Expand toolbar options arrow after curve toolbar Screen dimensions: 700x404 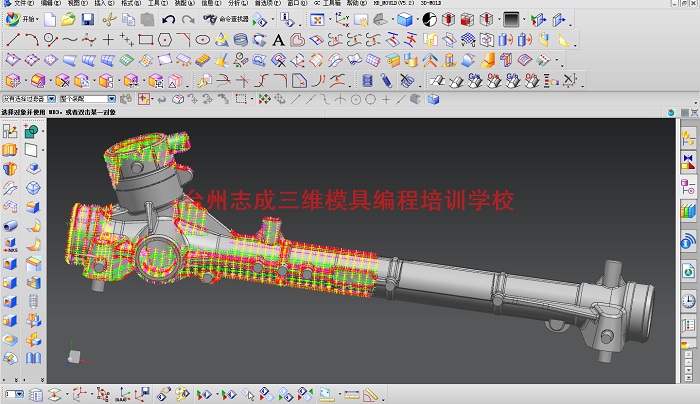click(x=575, y=44)
